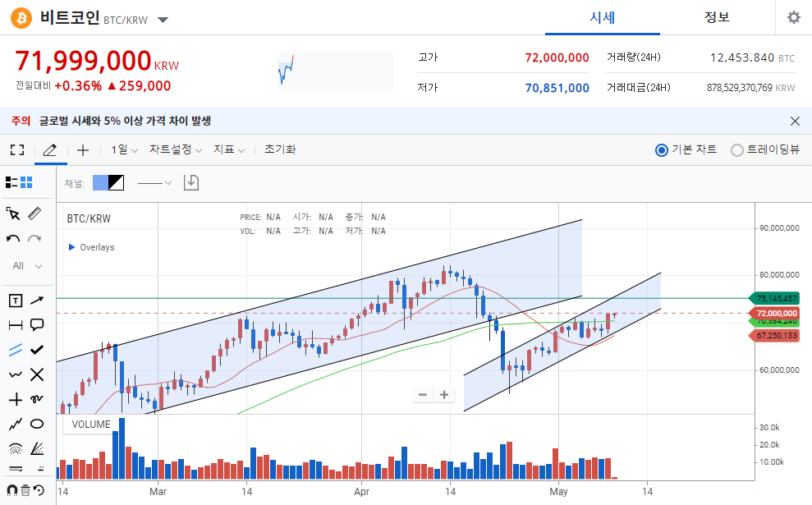Select the X cross mark tool
Screen dimensions: 812x505
coord(37,374)
